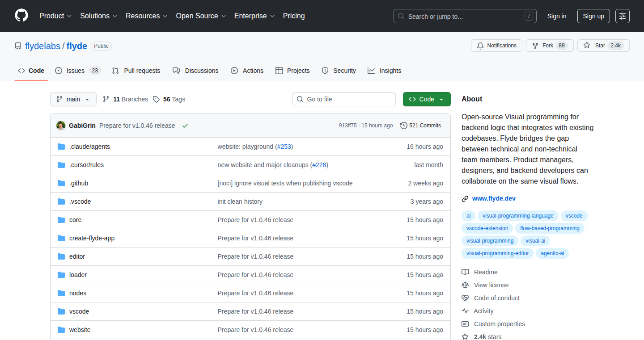
Task: Open commit hash 913ff75
Action: pos(347,126)
